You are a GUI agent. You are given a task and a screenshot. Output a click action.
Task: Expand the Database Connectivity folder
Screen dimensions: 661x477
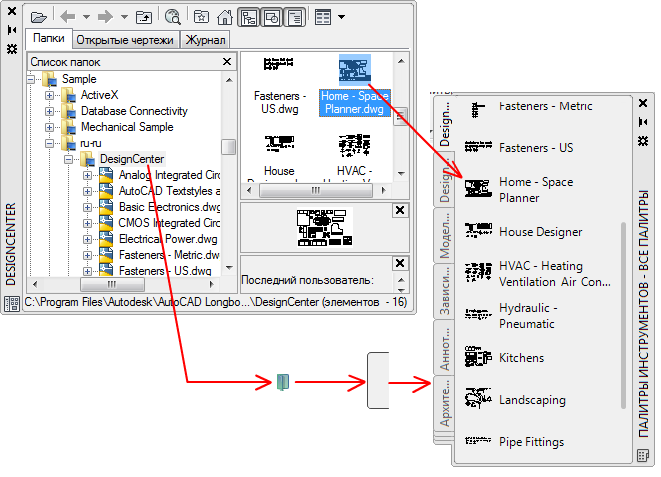49,111
